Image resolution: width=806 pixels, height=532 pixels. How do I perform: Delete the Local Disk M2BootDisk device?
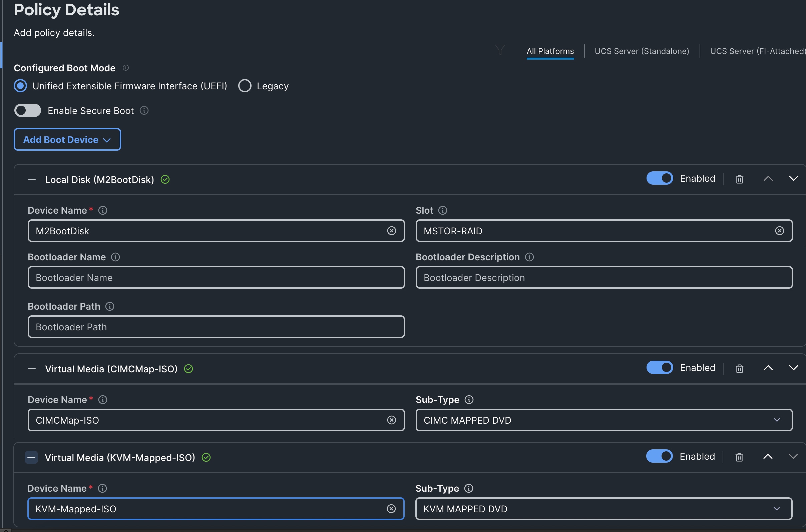click(739, 179)
